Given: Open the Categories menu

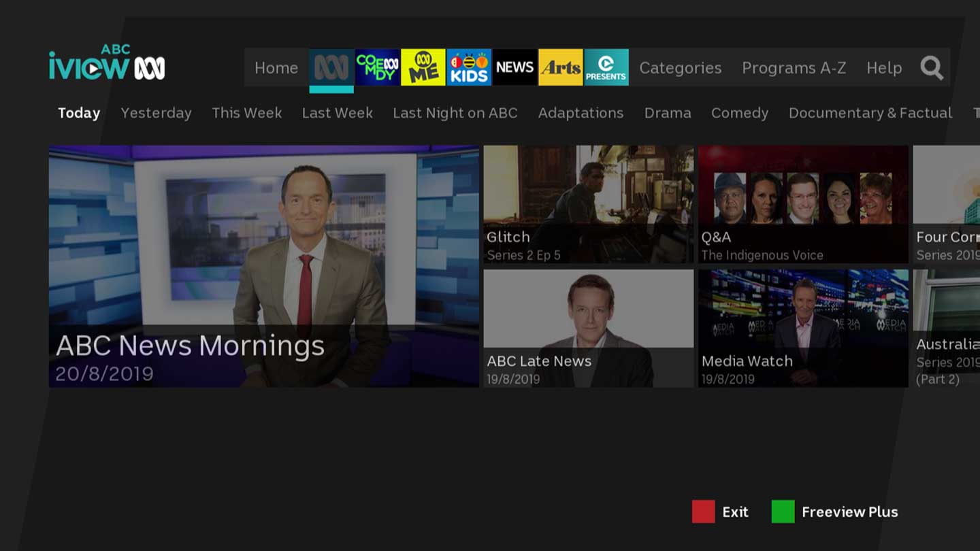Looking at the screenshot, I should pos(680,68).
